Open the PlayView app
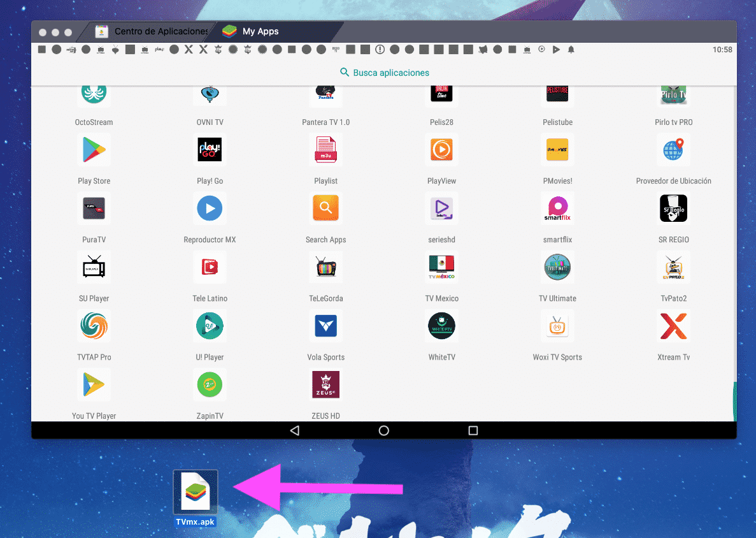The image size is (756, 538). pos(441,150)
